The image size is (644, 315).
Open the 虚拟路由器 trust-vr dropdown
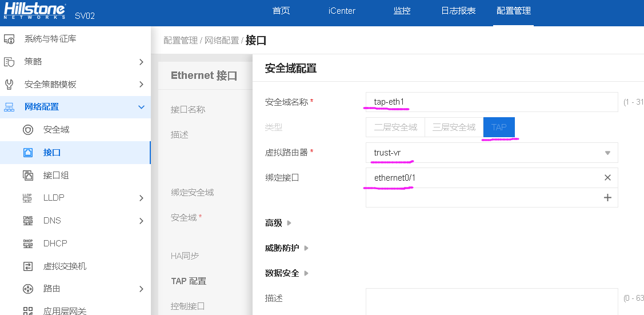(x=491, y=153)
